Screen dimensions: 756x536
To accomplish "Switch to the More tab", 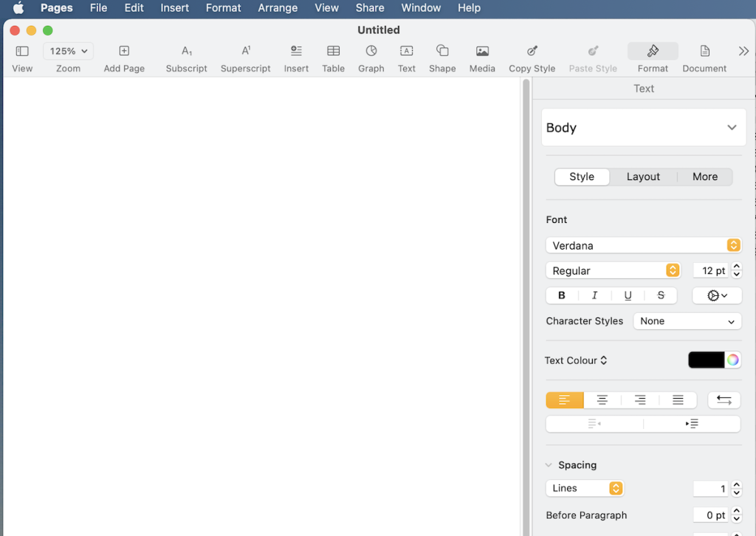I will click(x=705, y=176).
